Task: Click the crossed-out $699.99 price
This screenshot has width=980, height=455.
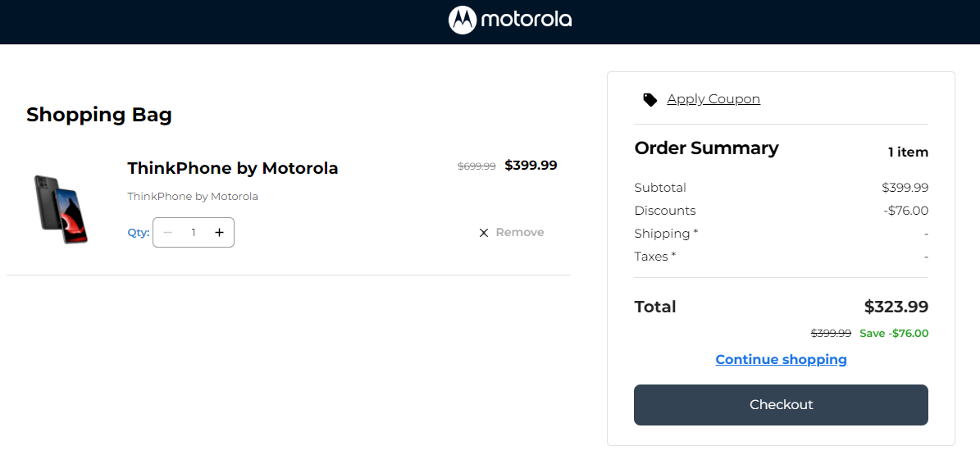Action: 476,166
